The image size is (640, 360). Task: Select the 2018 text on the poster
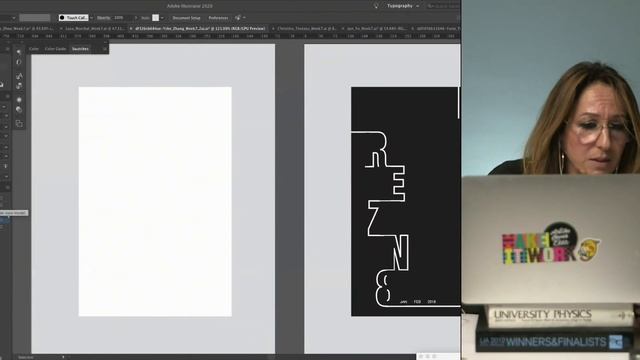coord(431,302)
